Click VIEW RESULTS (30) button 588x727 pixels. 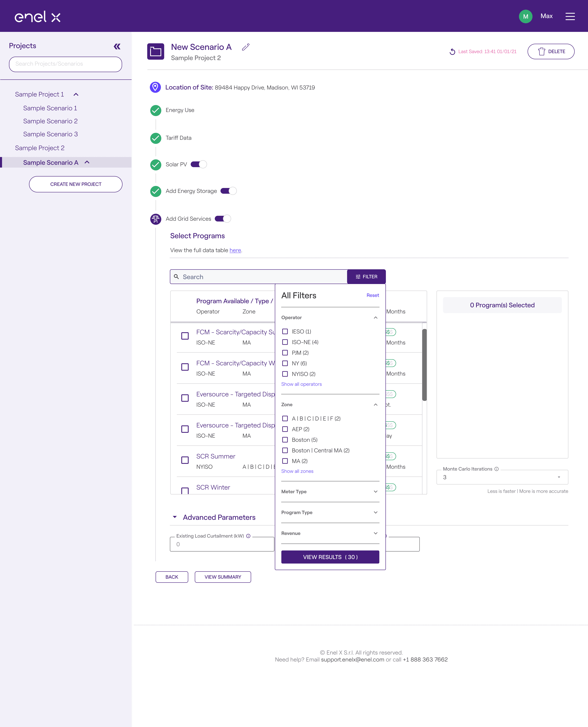click(330, 557)
